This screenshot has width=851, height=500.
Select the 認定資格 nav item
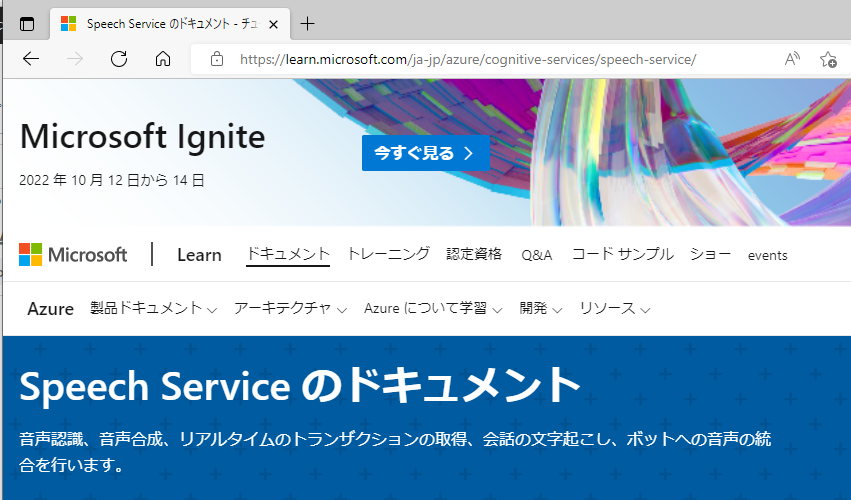pyautogui.click(x=474, y=255)
